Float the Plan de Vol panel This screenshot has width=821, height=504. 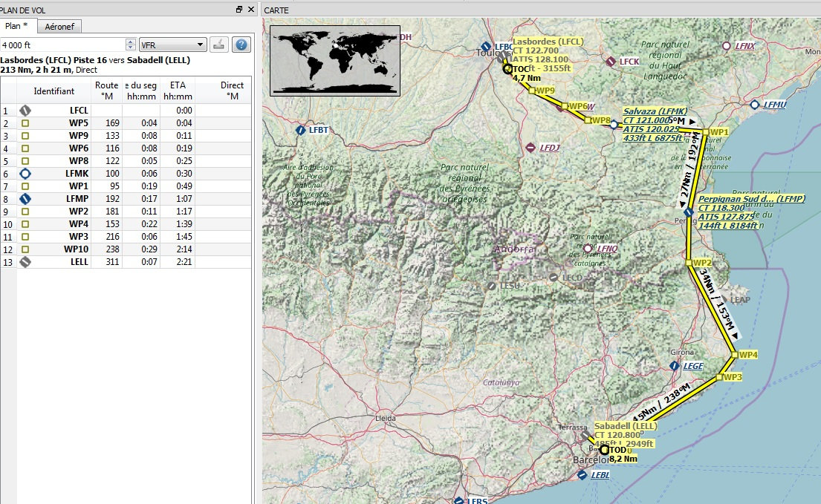239,9
